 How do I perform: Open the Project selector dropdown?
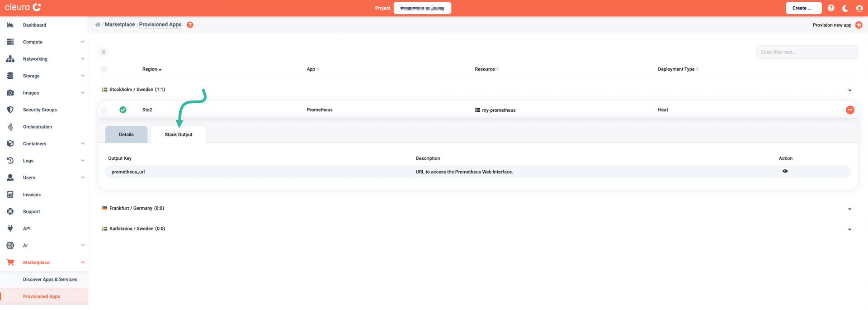422,8
